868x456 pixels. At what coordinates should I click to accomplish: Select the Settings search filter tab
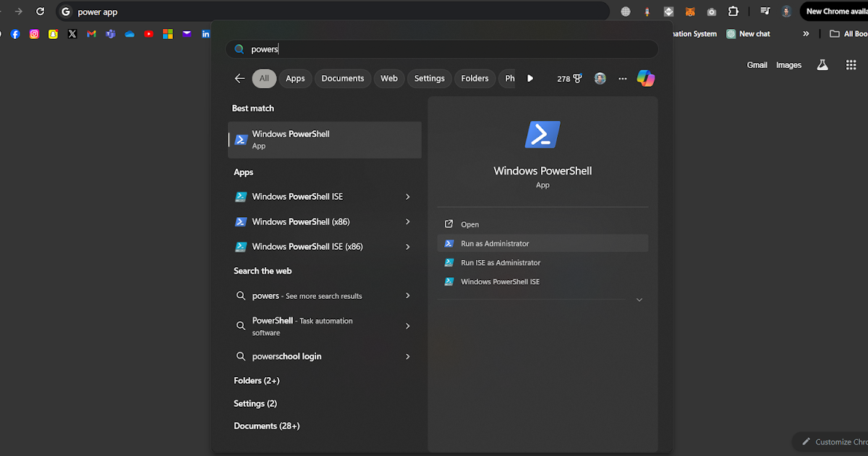point(430,79)
